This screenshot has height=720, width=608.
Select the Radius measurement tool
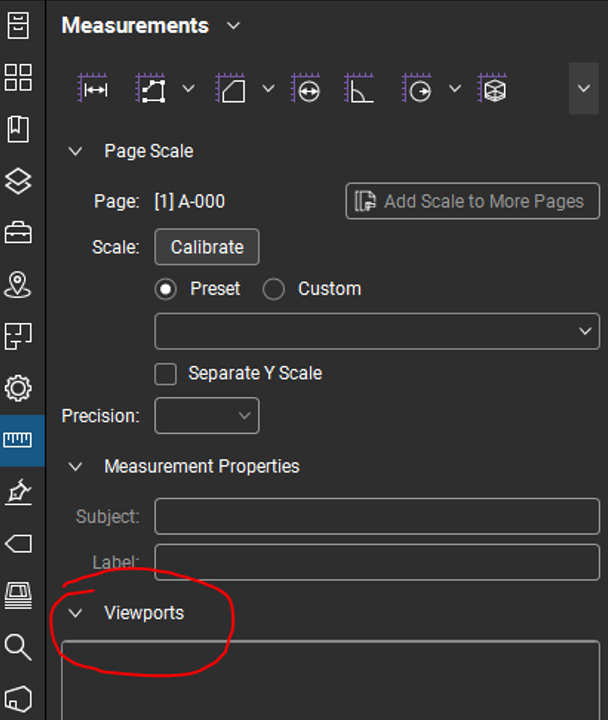coord(419,89)
